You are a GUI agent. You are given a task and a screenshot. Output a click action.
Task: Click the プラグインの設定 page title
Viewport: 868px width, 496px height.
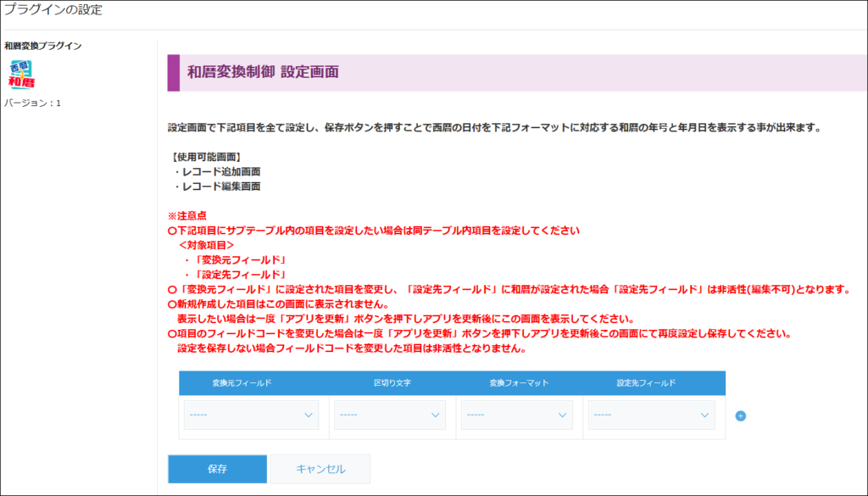[53, 9]
